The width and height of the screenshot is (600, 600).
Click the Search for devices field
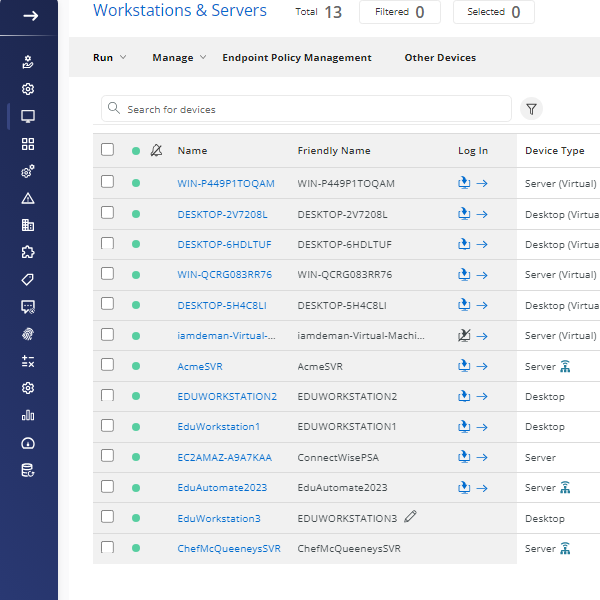[x=310, y=109]
